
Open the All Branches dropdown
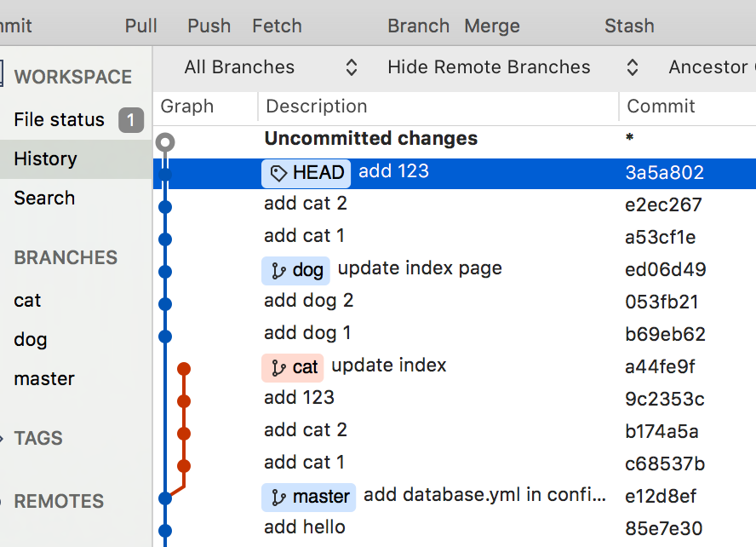tap(271, 67)
